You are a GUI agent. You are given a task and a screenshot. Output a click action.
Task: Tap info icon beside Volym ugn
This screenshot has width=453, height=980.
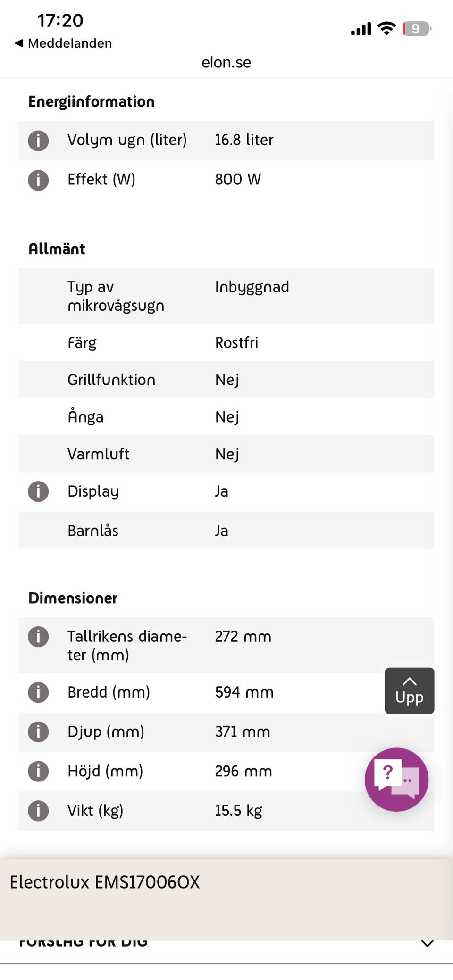(x=38, y=141)
